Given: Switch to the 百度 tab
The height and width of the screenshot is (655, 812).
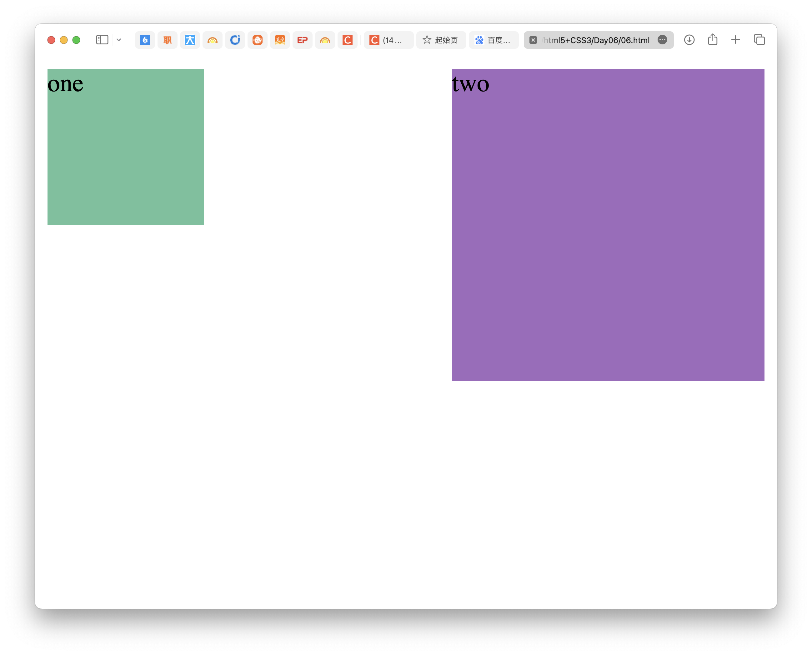Looking at the screenshot, I should tap(494, 40).
